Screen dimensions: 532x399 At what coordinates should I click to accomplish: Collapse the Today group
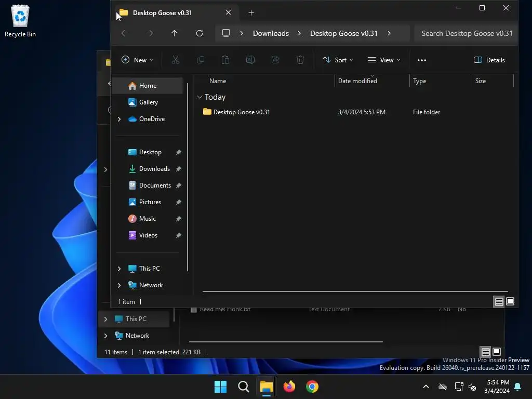click(200, 97)
